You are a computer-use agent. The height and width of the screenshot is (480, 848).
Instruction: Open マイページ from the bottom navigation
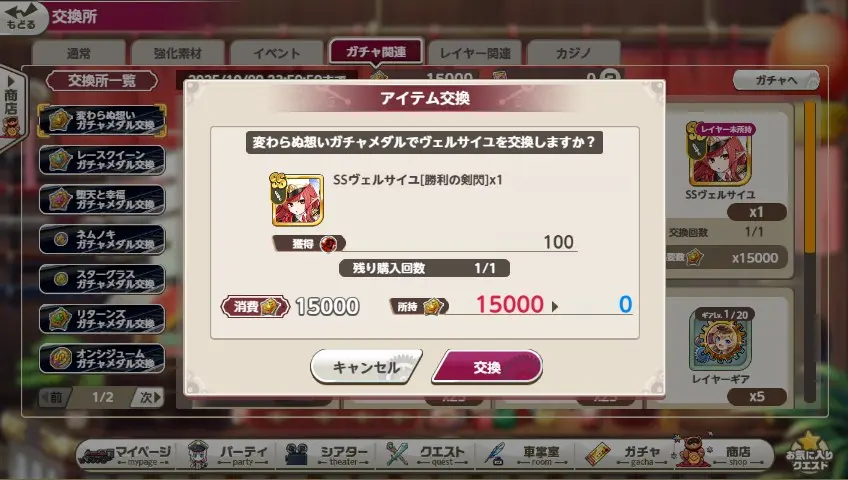(x=125, y=454)
